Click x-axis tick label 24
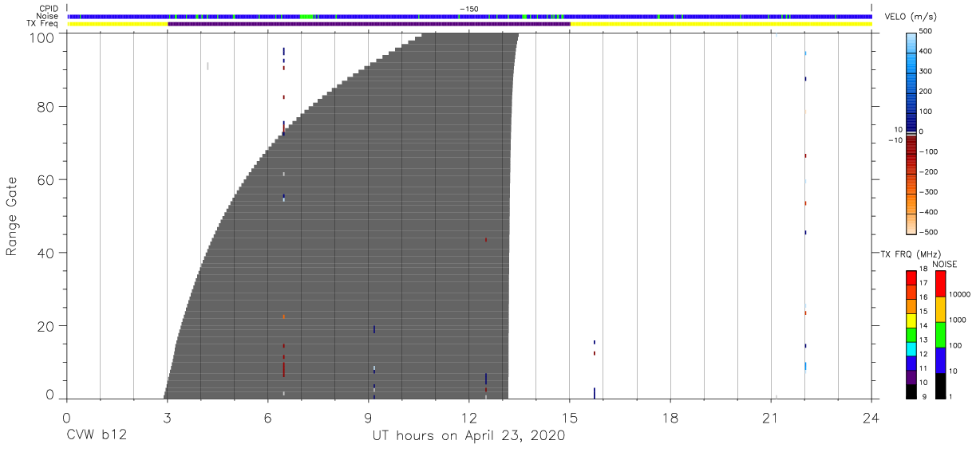This screenshot has width=980, height=452. click(x=871, y=417)
